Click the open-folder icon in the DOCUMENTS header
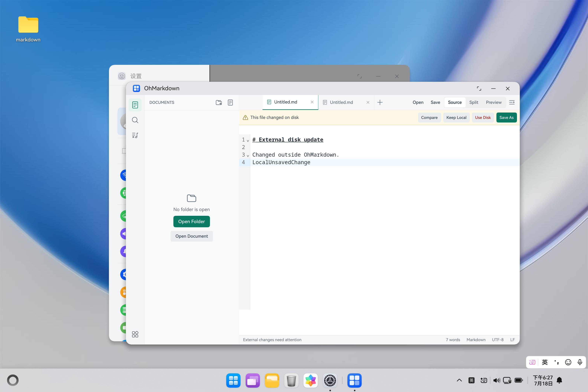The width and height of the screenshot is (588, 392). 219,103
